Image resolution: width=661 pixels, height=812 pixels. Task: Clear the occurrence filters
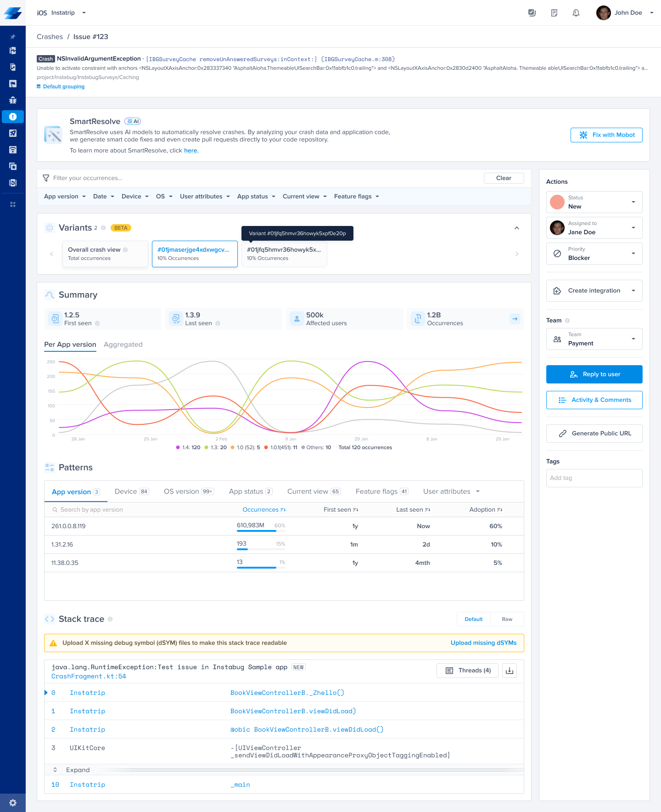tap(504, 178)
